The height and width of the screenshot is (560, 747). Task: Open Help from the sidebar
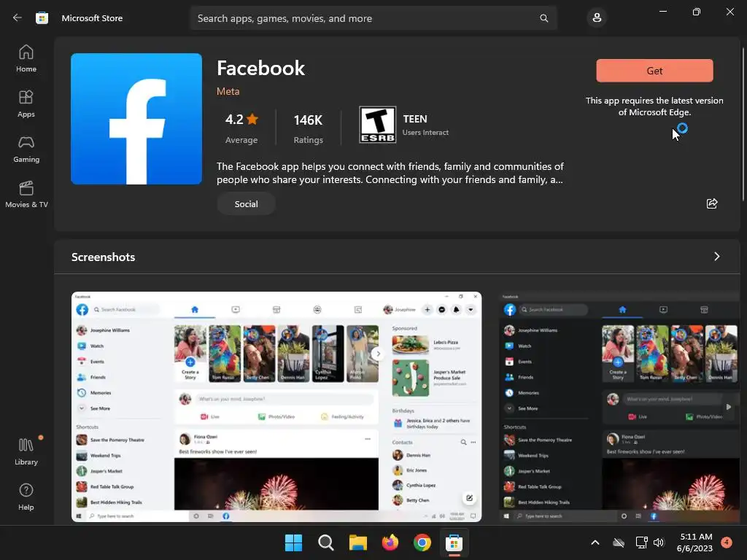coord(26,497)
